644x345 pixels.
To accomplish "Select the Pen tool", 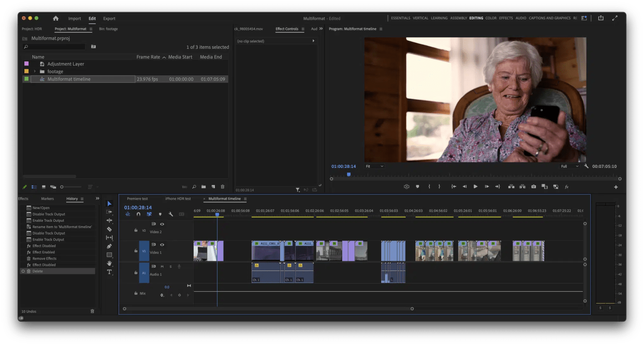I will tap(109, 246).
